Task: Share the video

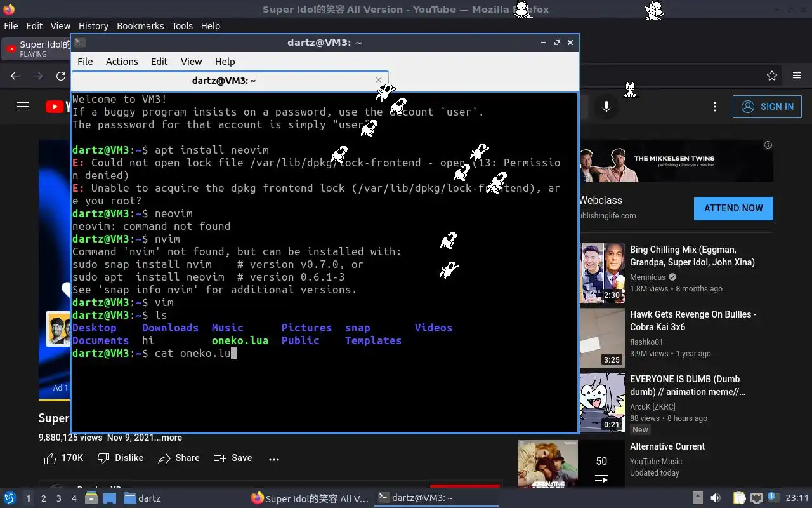Action: [179, 458]
